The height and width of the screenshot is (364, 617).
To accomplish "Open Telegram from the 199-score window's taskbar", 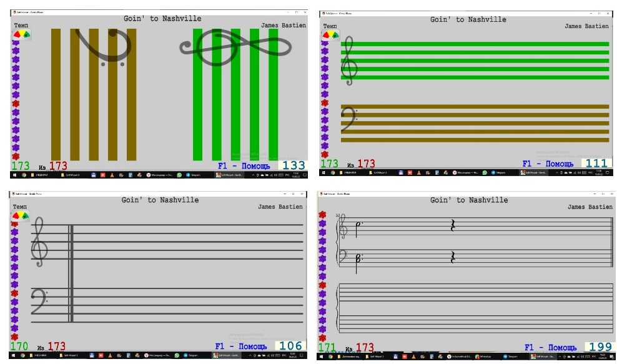I will (511, 357).
